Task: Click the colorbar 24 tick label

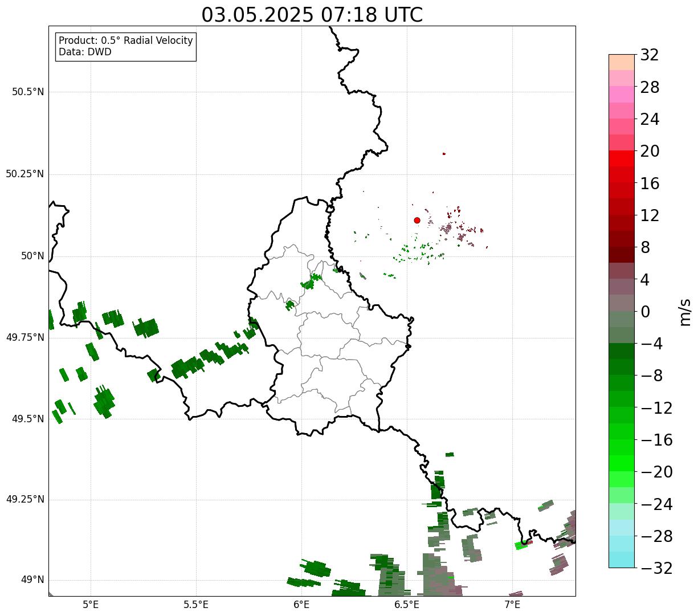Action: point(650,119)
